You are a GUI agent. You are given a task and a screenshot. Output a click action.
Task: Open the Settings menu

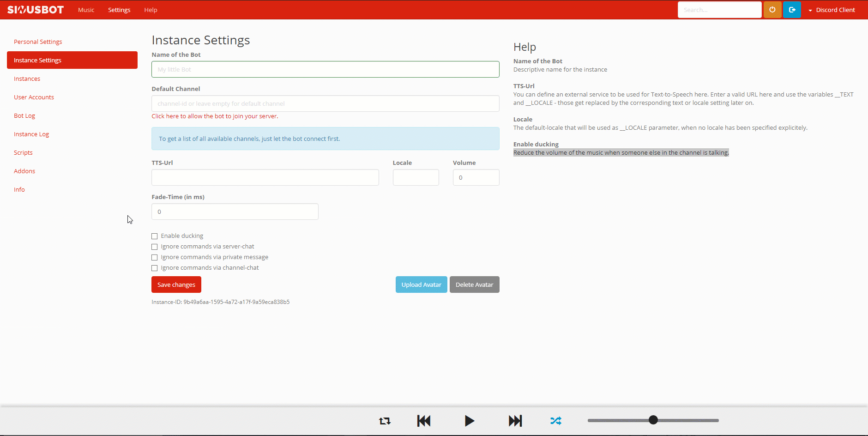(119, 10)
